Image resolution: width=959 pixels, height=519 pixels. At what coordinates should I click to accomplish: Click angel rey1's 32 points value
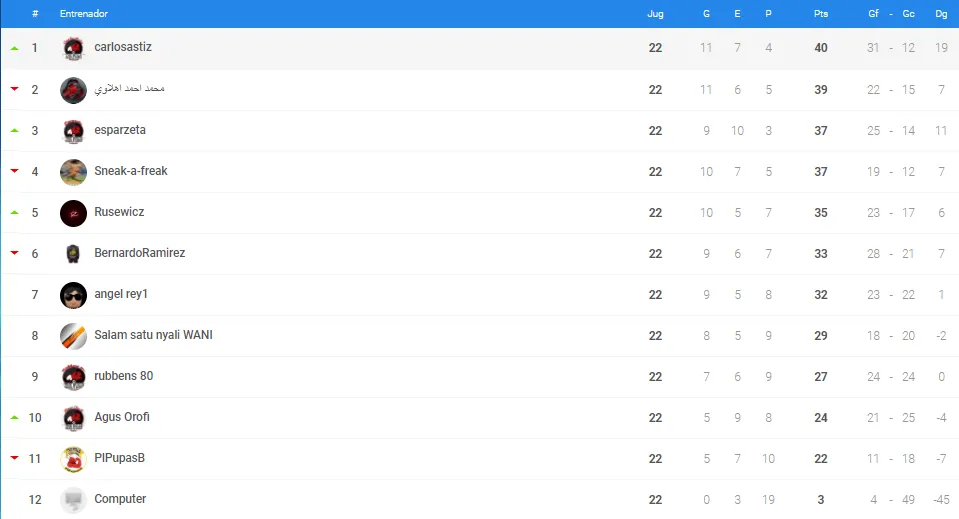point(821,295)
